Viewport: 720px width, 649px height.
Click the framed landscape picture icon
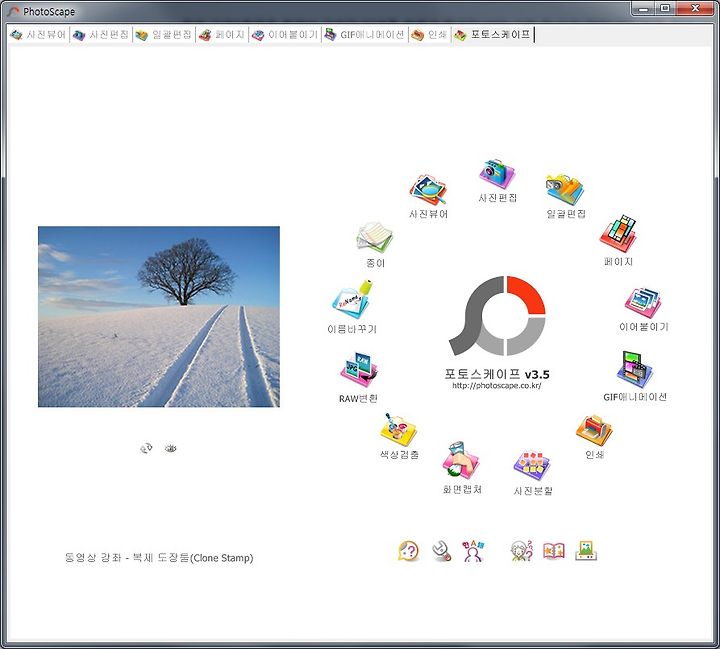[586, 551]
